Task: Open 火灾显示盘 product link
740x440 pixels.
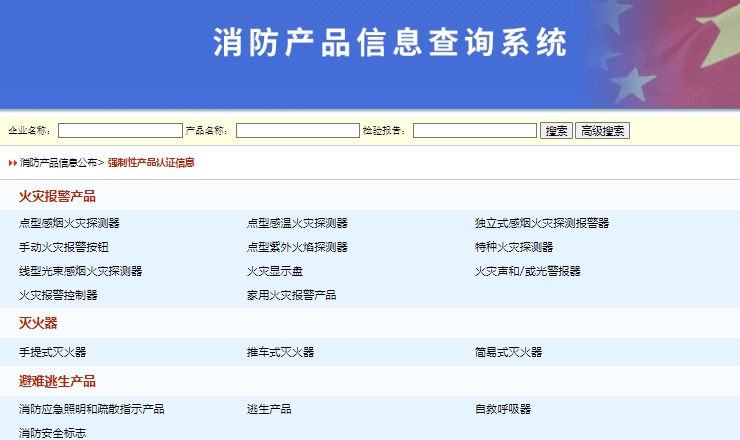Action: [x=275, y=271]
